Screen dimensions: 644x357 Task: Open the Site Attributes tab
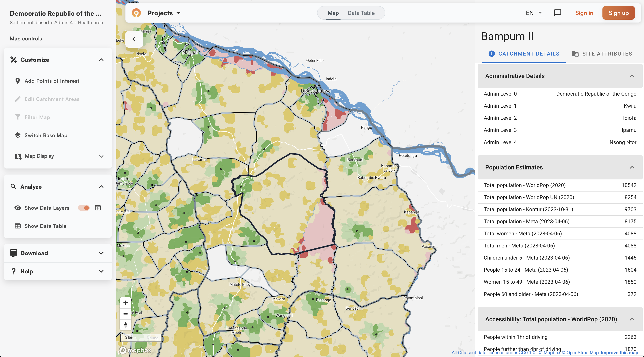point(602,53)
